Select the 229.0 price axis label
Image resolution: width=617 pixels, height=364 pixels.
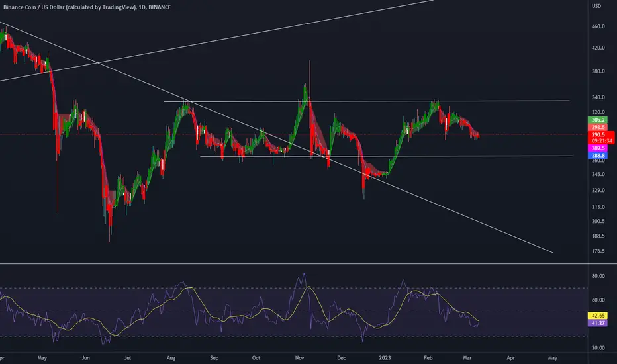click(x=598, y=191)
